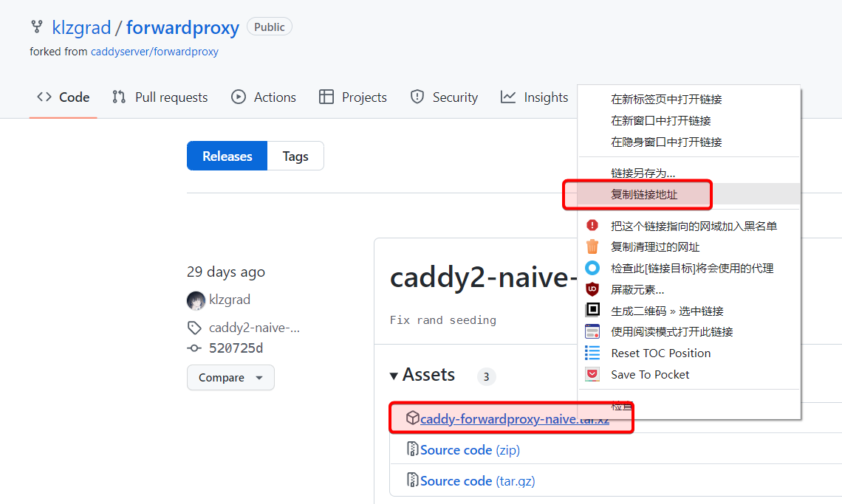The height and width of the screenshot is (504, 842).
Task: Click the fork icon beside klzgrad
Action: coord(36,27)
